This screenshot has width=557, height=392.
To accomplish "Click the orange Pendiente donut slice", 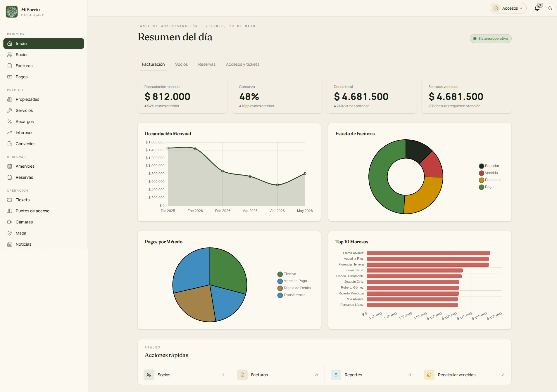I will point(424,197).
